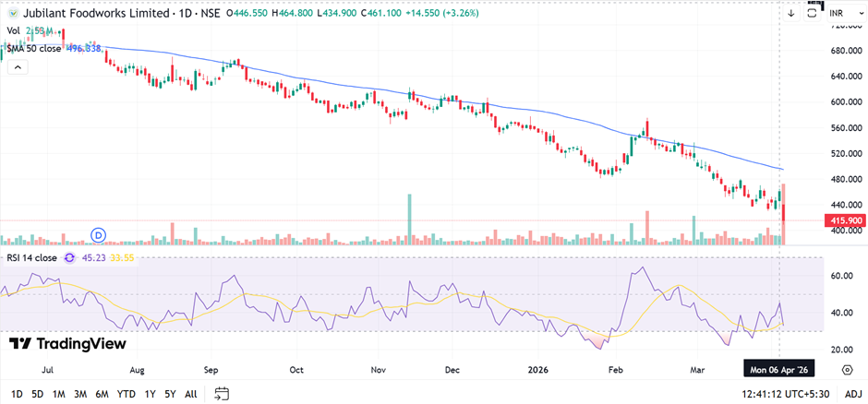Click the Jubilant Foodworks symbol logo icon

point(11,14)
